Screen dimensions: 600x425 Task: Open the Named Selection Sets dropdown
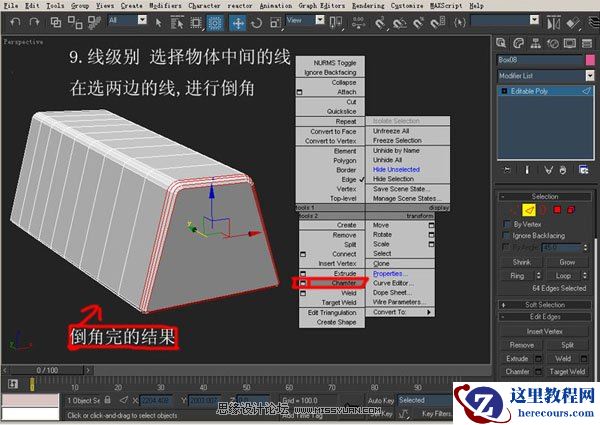tap(535, 20)
